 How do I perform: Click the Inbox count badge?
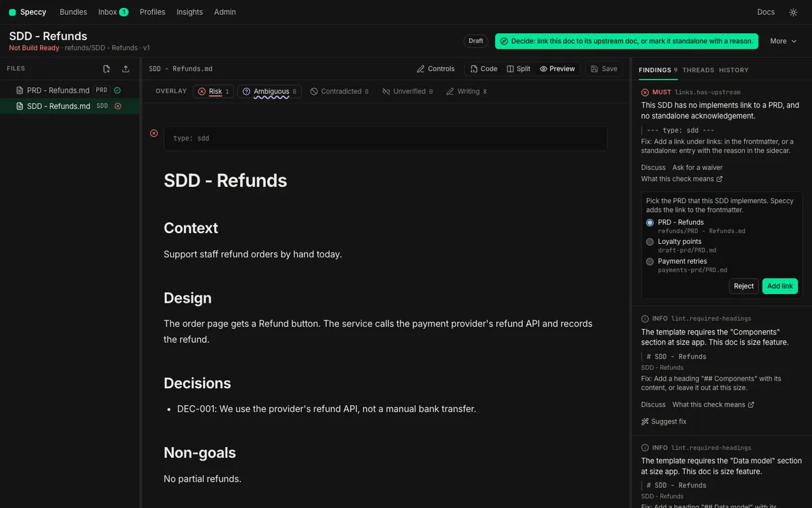tap(124, 12)
